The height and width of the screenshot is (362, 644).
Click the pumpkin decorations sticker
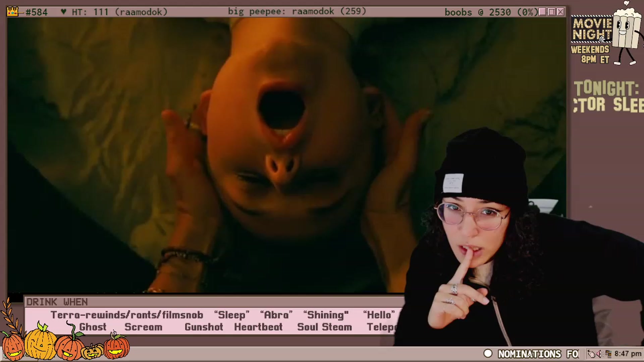coord(65,341)
